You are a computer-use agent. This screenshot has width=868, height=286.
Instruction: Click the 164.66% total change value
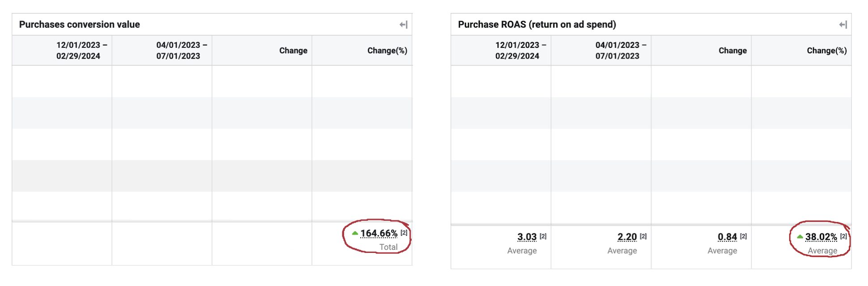tap(379, 233)
